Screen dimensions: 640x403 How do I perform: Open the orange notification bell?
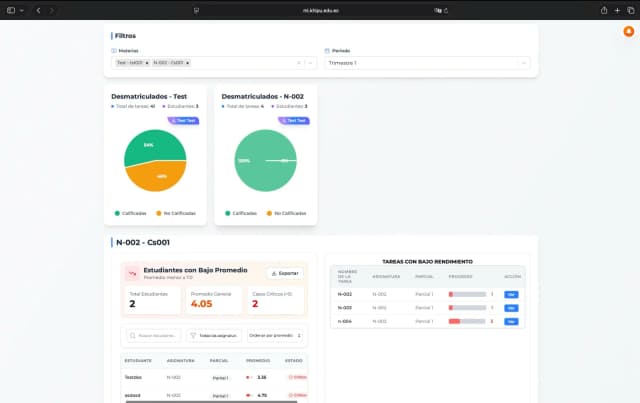pos(629,31)
